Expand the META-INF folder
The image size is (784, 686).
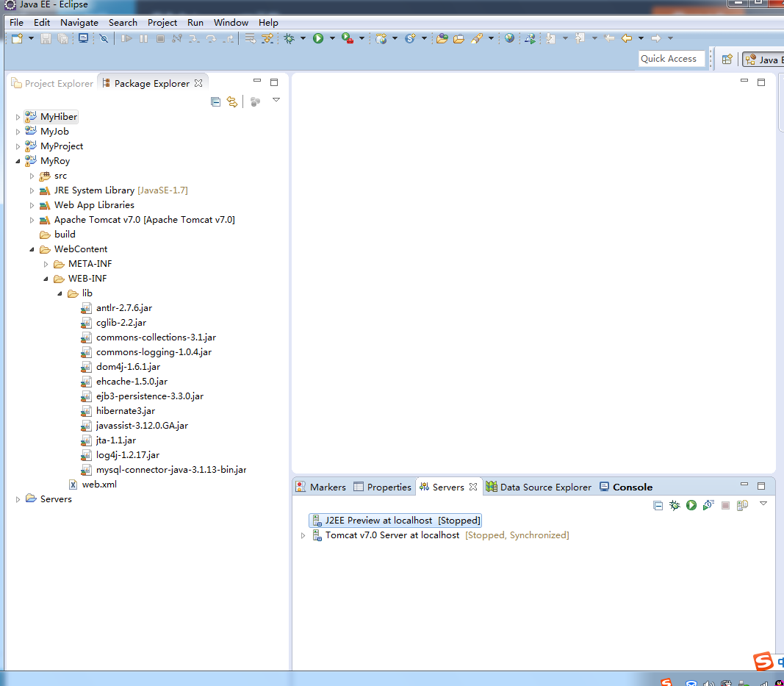(46, 264)
